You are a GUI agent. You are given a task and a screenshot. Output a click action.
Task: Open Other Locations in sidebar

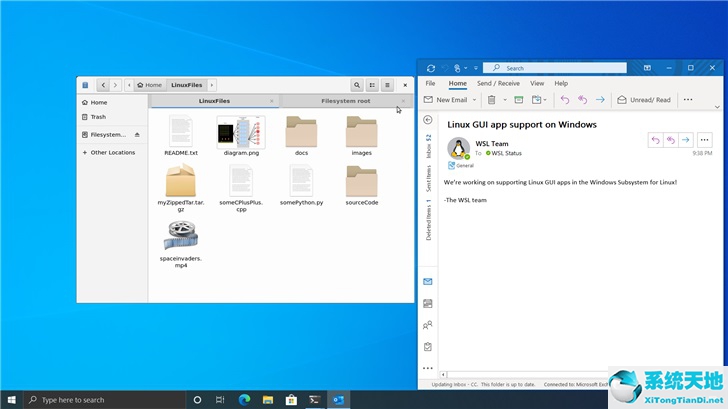click(108, 152)
